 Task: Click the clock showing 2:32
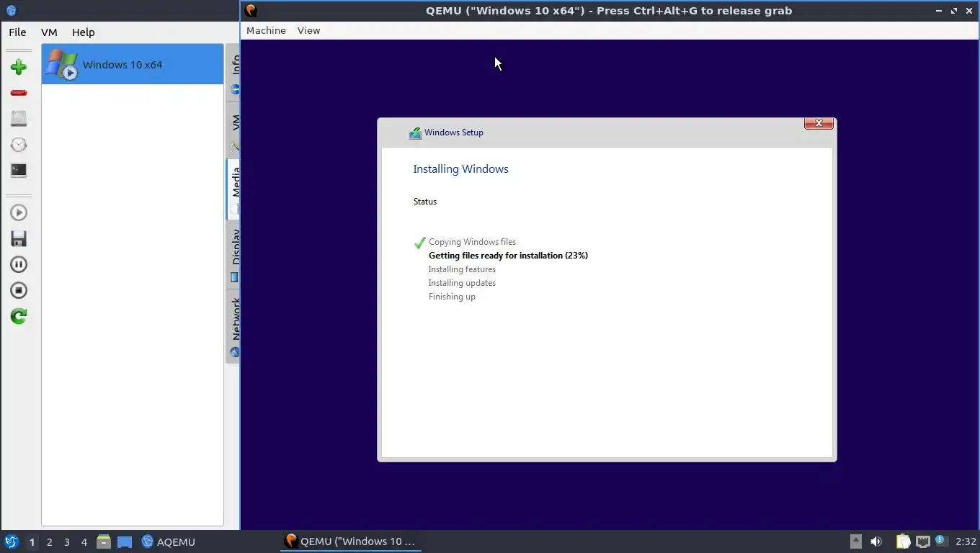point(966,541)
